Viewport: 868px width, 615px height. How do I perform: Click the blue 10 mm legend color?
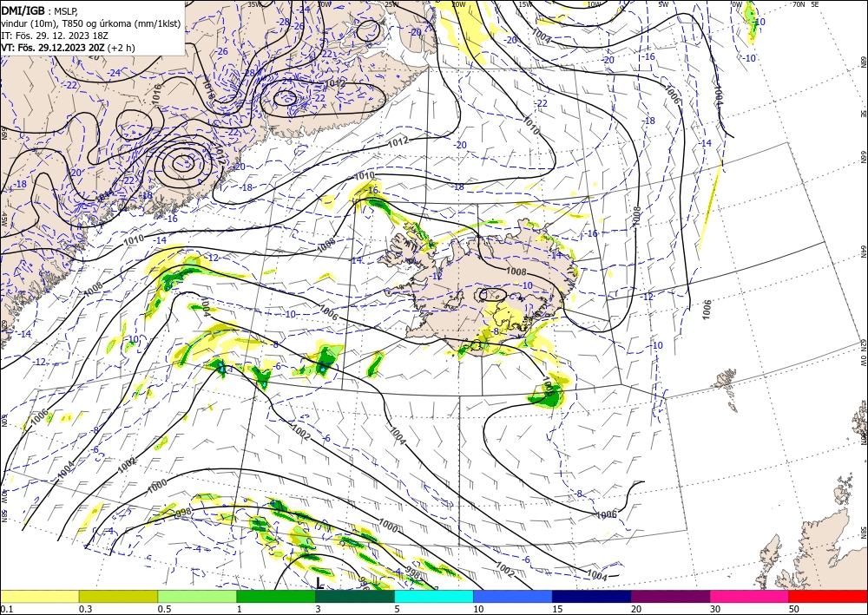513,596
